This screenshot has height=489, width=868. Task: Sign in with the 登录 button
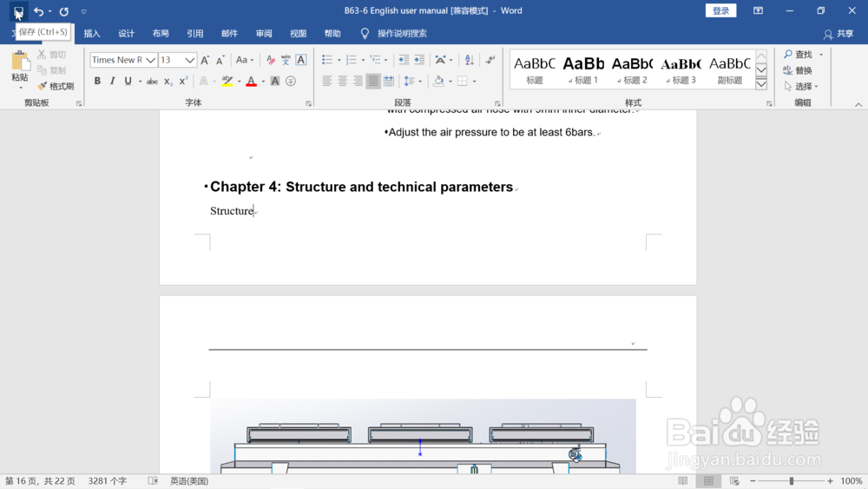[x=720, y=10]
